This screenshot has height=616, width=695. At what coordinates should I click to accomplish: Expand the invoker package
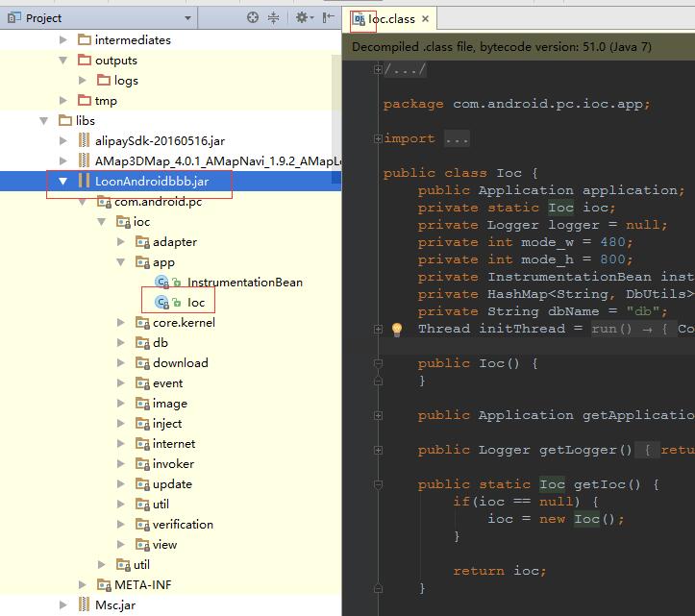click(x=120, y=463)
